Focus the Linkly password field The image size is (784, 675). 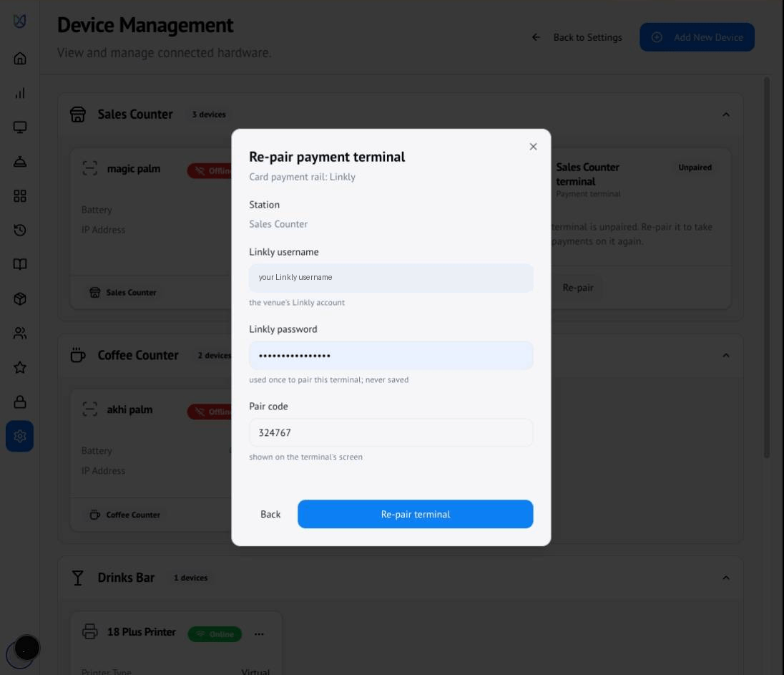click(x=391, y=355)
